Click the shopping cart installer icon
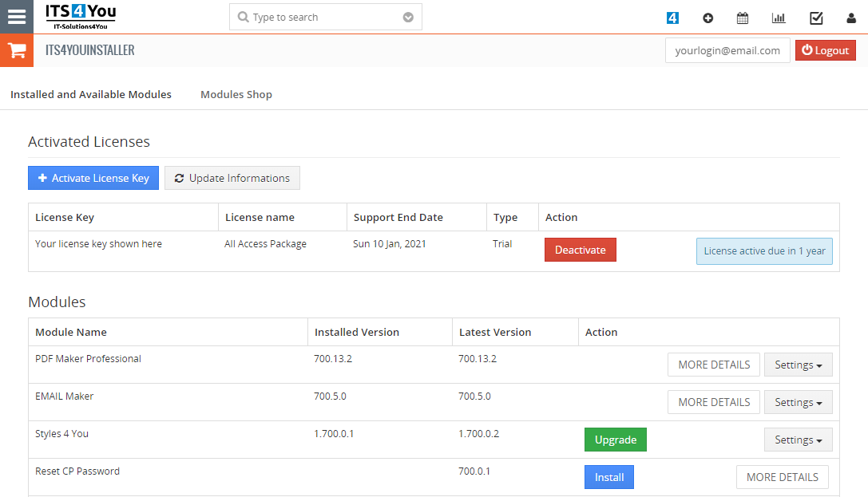Image resolution: width=868 pixels, height=497 pixels. [17, 51]
